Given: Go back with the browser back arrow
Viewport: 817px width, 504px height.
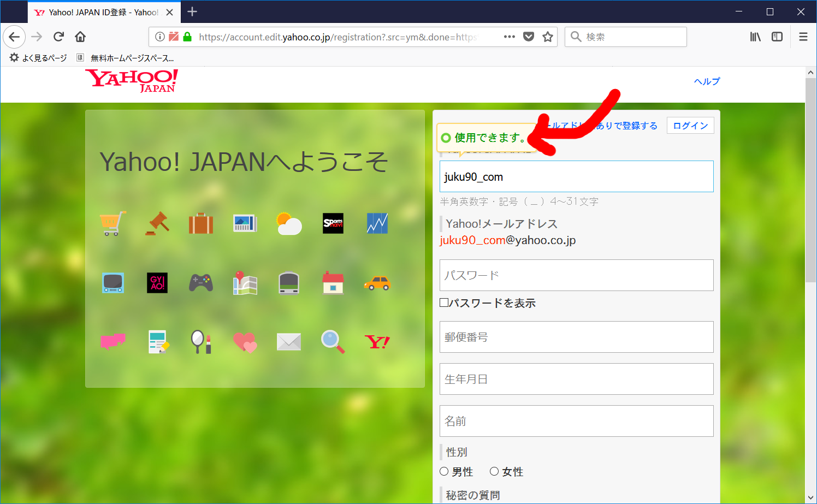Looking at the screenshot, I should click(x=14, y=37).
